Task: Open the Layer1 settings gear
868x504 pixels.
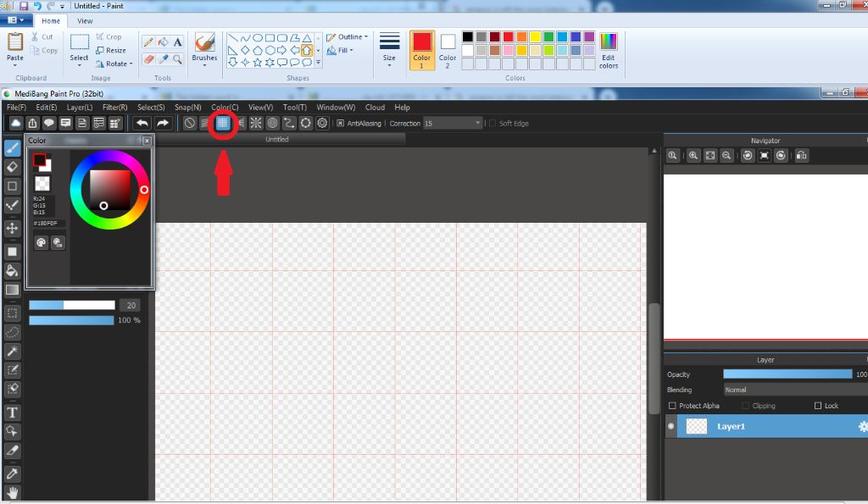Action: tap(863, 426)
